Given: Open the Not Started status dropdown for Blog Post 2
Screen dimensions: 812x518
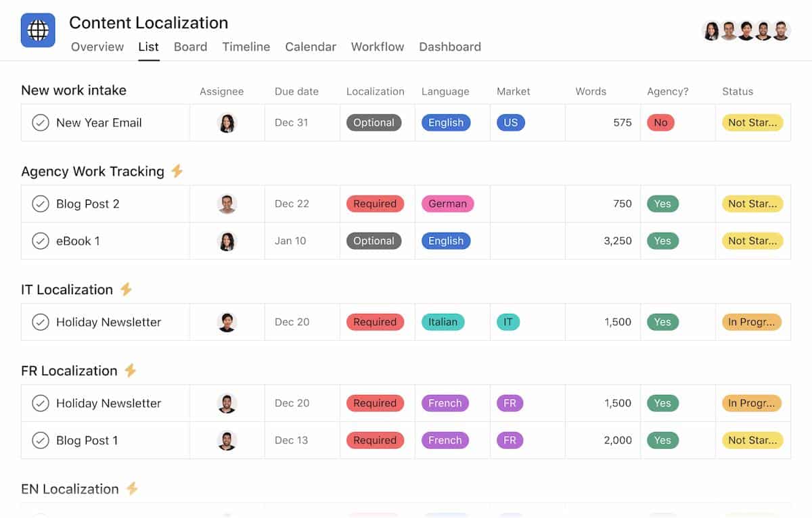Looking at the screenshot, I should point(752,204).
